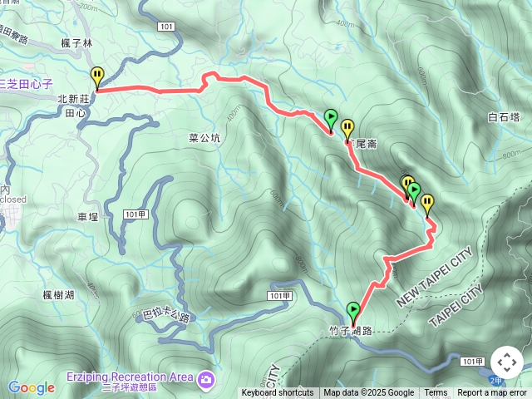Click the Google logo
532x399 pixels.
[x=32, y=387]
